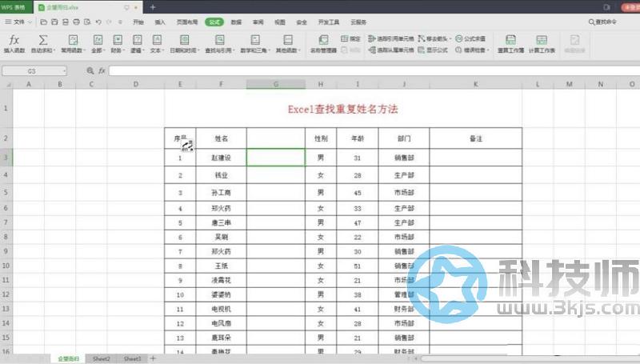Viewport: 640px width, 364px height.
Task: Click the Redo arrow
Action: pos(109,22)
